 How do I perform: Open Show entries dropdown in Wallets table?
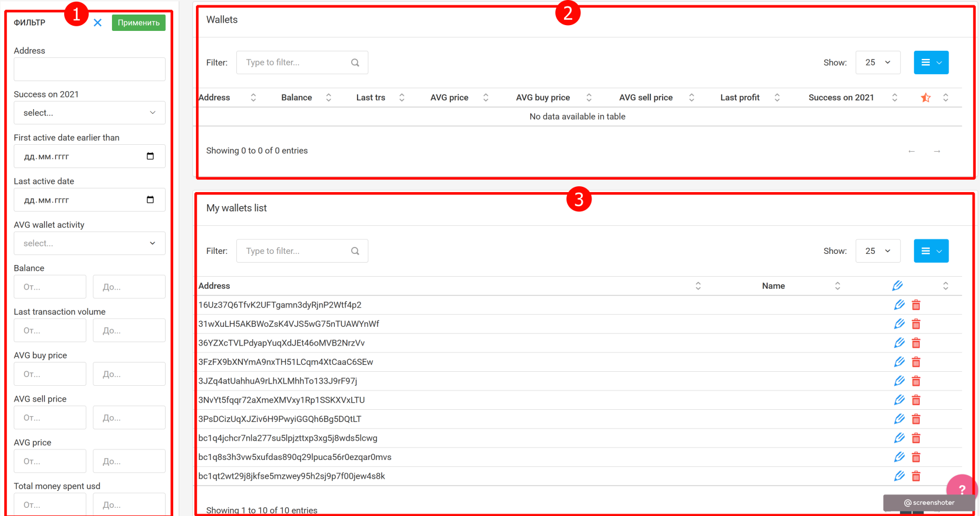[877, 62]
